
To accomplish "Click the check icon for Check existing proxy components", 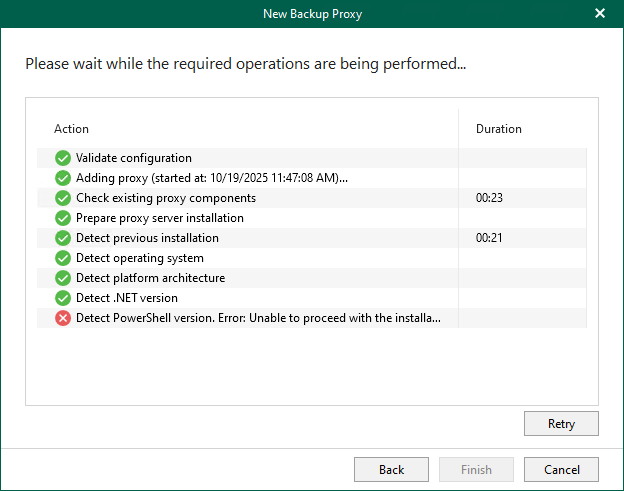I will point(63,198).
